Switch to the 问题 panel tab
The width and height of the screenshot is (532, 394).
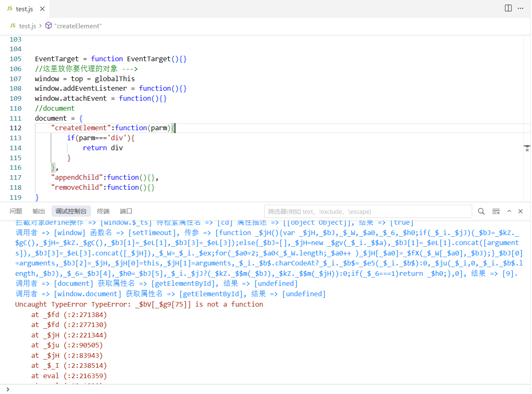pos(16,211)
